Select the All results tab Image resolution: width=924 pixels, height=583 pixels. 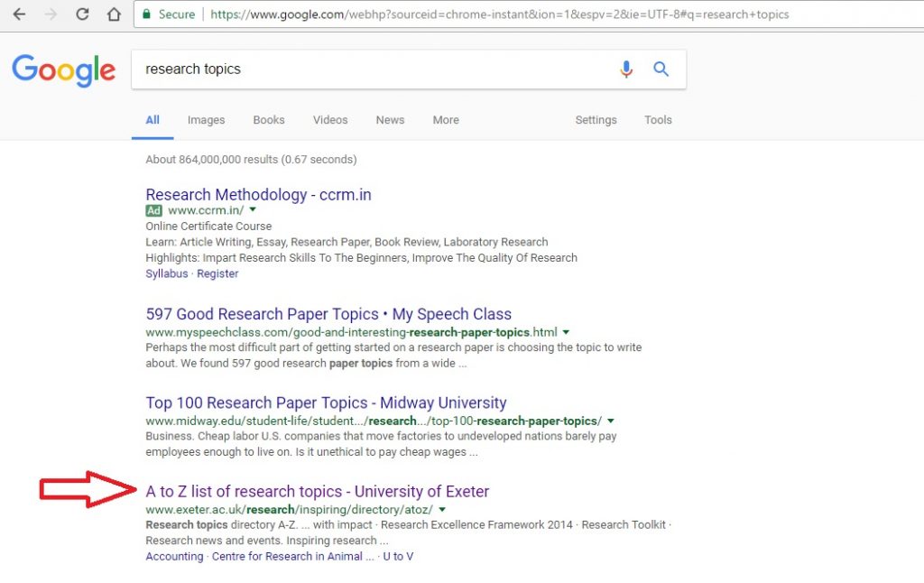[x=152, y=120]
